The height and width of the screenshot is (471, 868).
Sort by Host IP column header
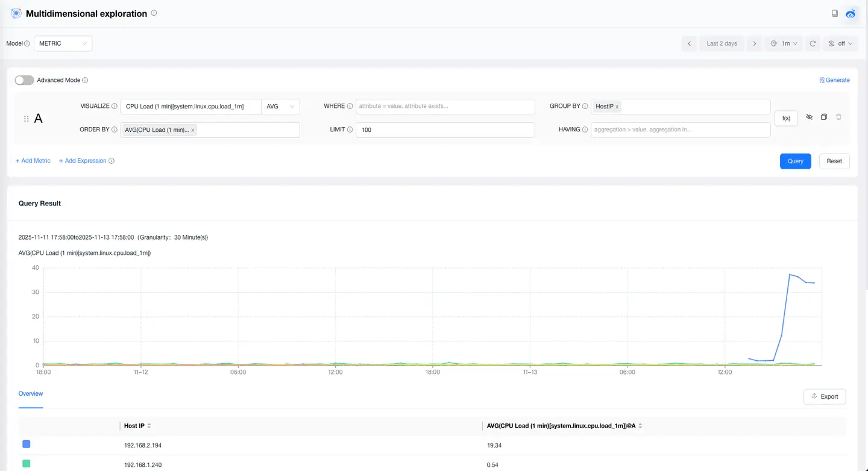point(149,426)
